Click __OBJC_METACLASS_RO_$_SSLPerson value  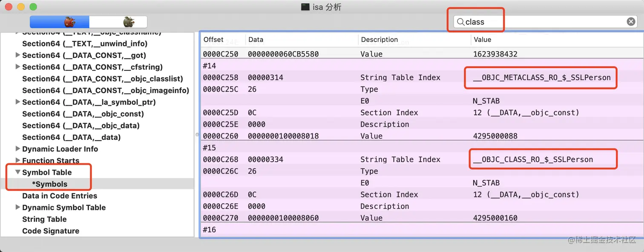(542, 78)
